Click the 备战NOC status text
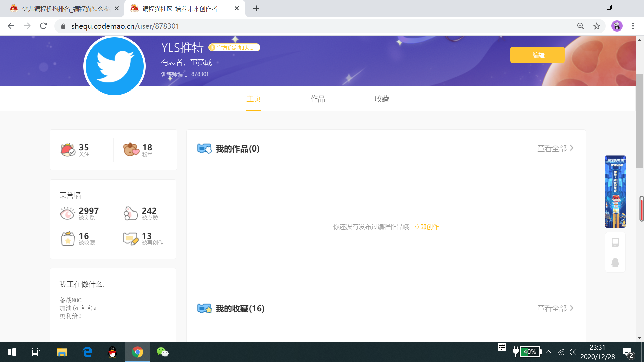Image resolution: width=644 pixels, height=362 pixels. click(70, 300)
